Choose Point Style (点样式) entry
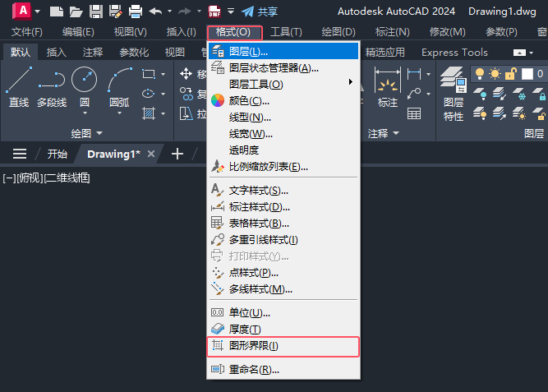This screenshot has height=392, width=548. pos(283,273)
